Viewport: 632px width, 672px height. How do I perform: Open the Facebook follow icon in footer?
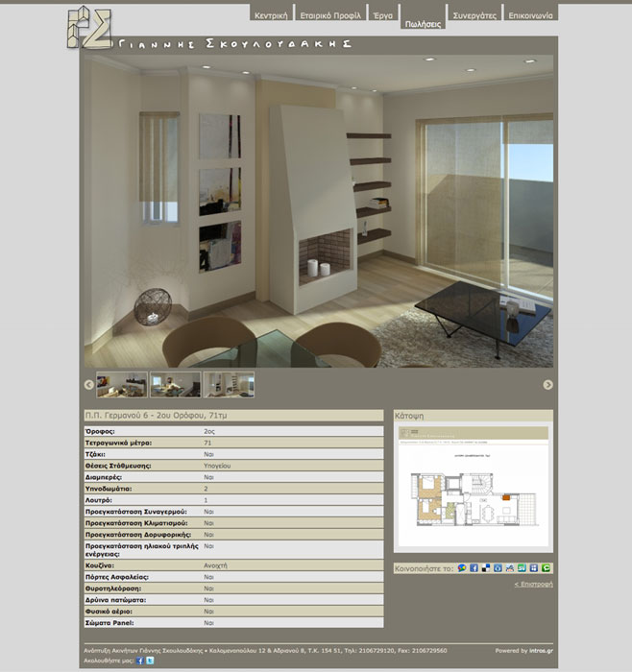140,660
